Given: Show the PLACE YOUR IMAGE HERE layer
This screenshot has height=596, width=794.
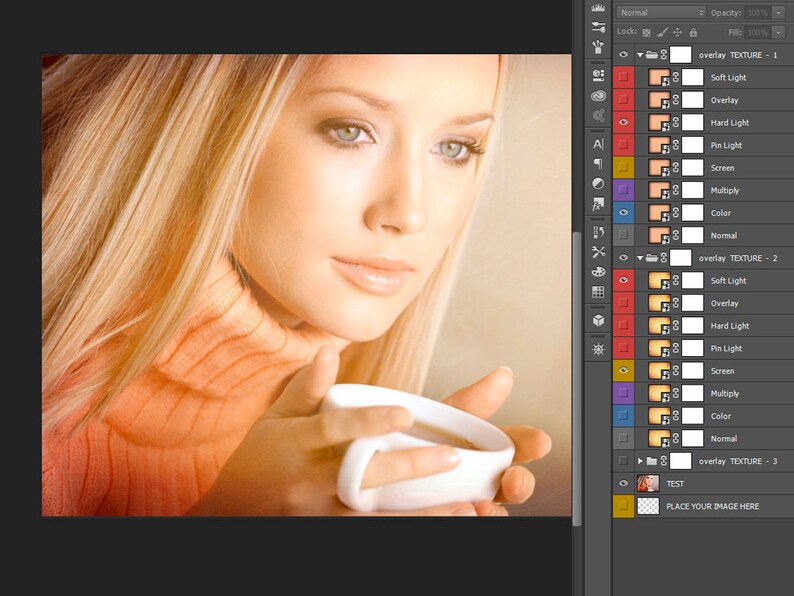Looking at the screenshot, I should pos(623,506).
